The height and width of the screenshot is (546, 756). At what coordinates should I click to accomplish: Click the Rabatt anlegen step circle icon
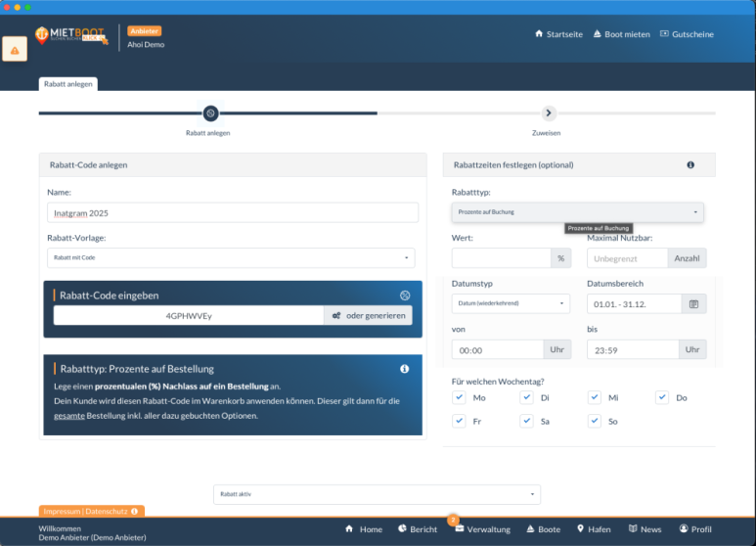[x=209, y=114]
